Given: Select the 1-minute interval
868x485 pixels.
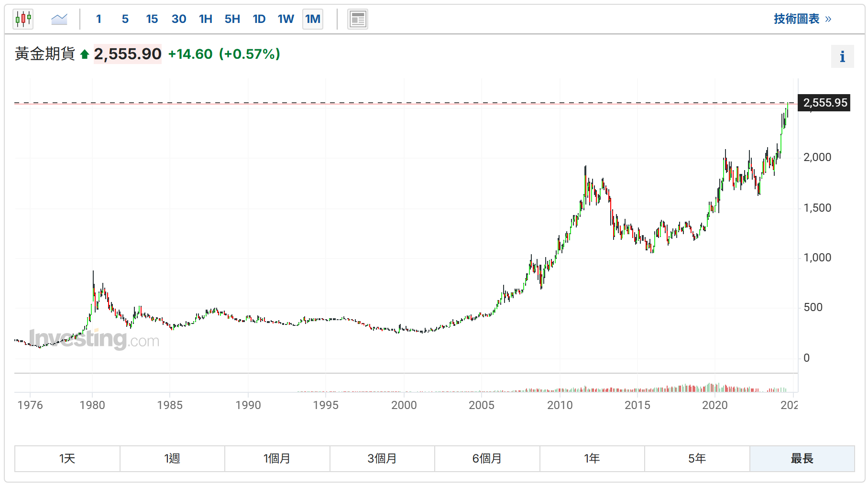Looking at the screenshot, I should click(x=99, y=19).
